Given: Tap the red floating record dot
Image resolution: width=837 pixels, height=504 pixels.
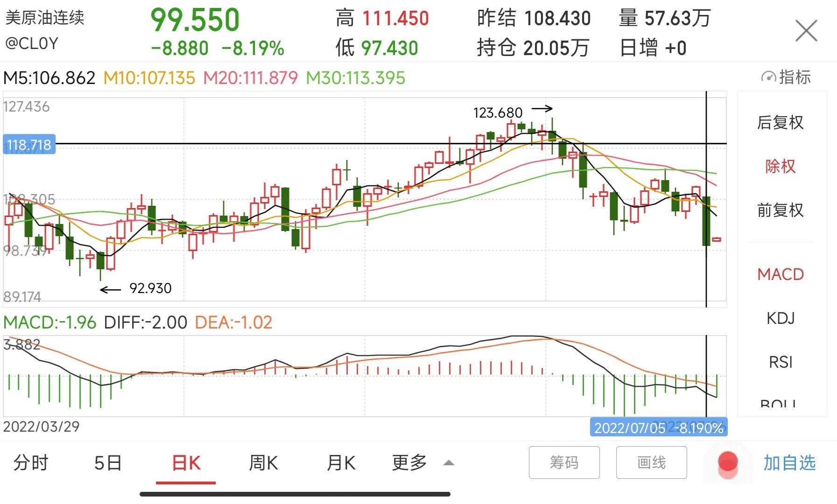Looking at the screenshot, I should [727, 462].
